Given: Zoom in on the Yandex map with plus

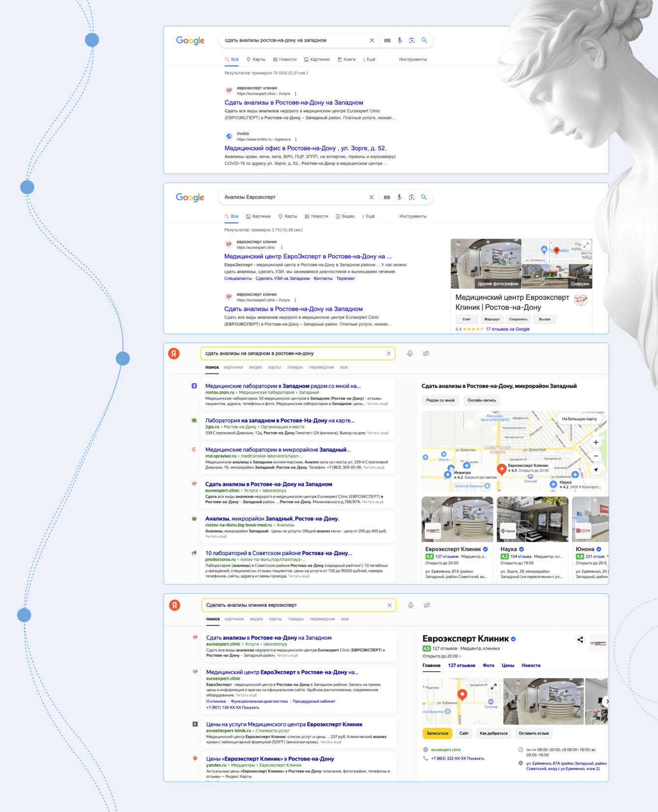Looking at the screenshot, I should [x=596, y=442].
